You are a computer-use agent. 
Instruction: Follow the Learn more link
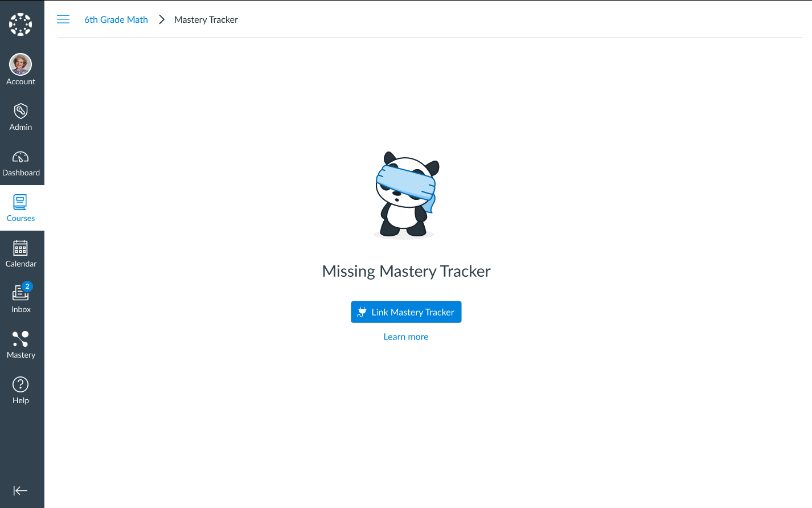(406, 337)
